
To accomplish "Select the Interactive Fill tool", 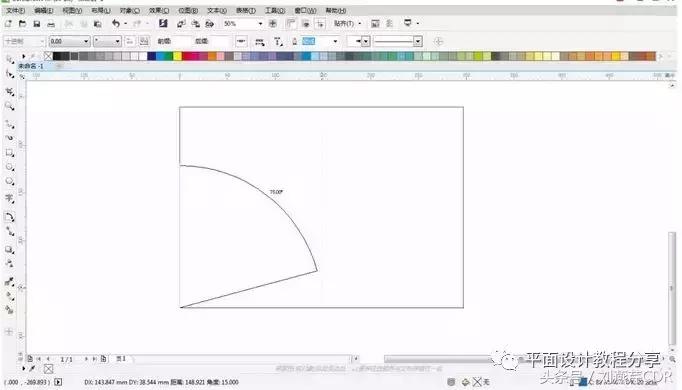I will [x=9, y=297].
